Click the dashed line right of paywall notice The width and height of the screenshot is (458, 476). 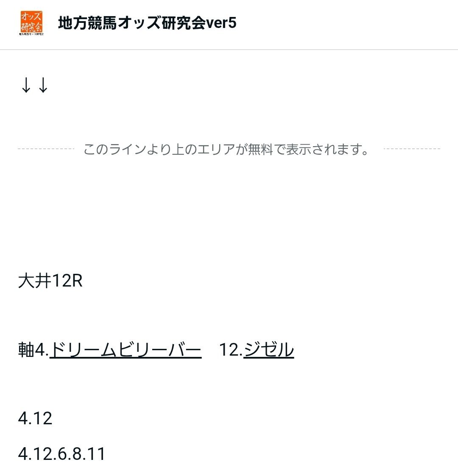(412, 149)
